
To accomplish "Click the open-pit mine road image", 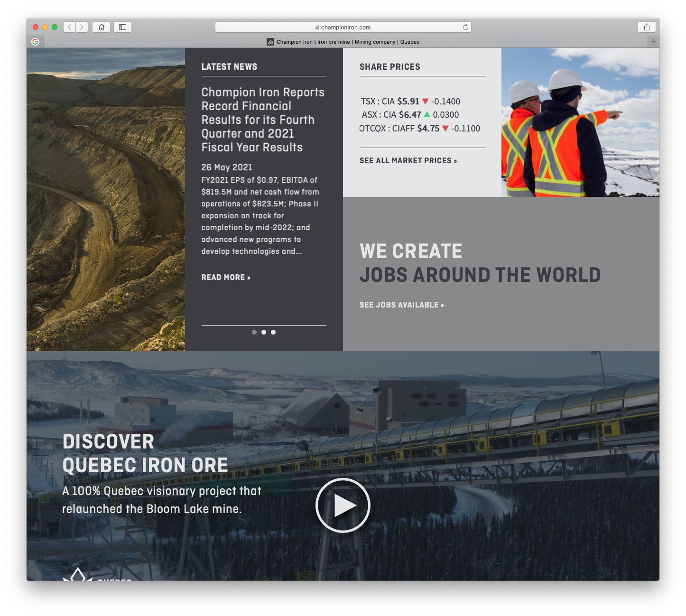I will [106, 199].
